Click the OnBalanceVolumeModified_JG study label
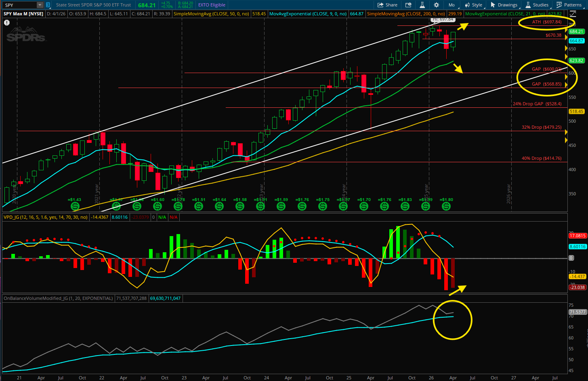 point(58,298)
